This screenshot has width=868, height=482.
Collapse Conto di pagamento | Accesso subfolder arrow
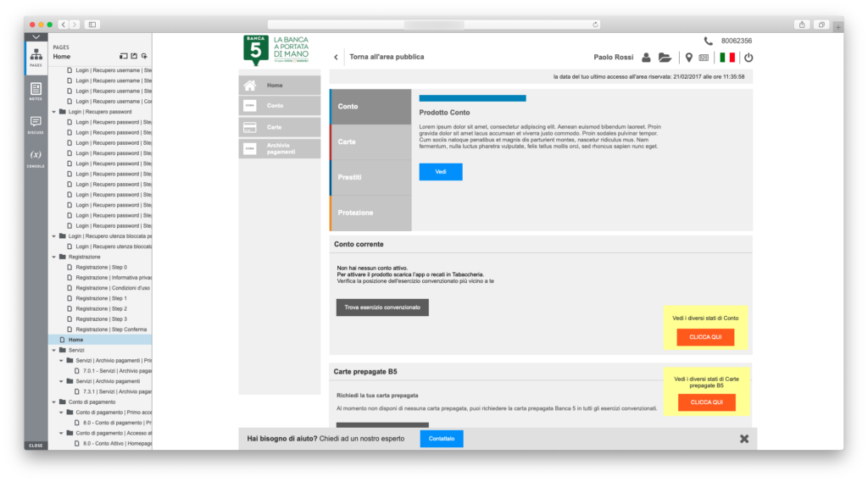61,434
